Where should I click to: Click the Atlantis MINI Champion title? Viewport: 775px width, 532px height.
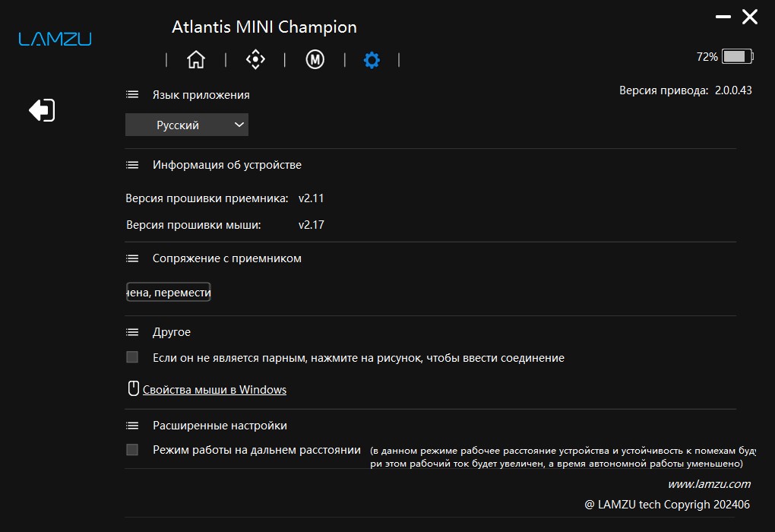(264, 27)
